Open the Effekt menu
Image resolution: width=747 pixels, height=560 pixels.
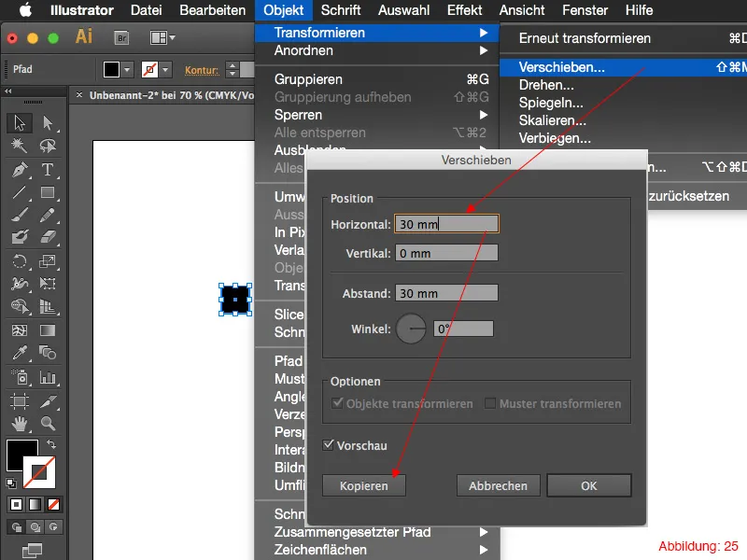click(x=464, y=10)
